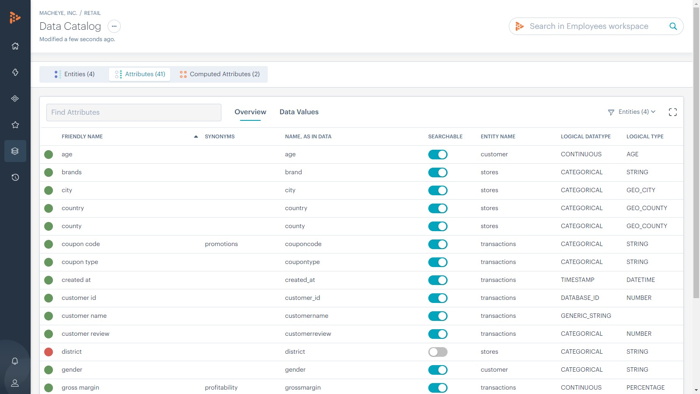Click green status dot for brands
The image size is (700, 394).
[x=49, y=172]
